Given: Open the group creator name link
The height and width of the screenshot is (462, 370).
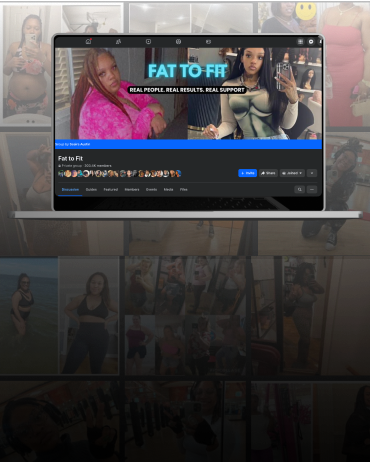Looking at the screenshot, I should [x=80, y=144].
